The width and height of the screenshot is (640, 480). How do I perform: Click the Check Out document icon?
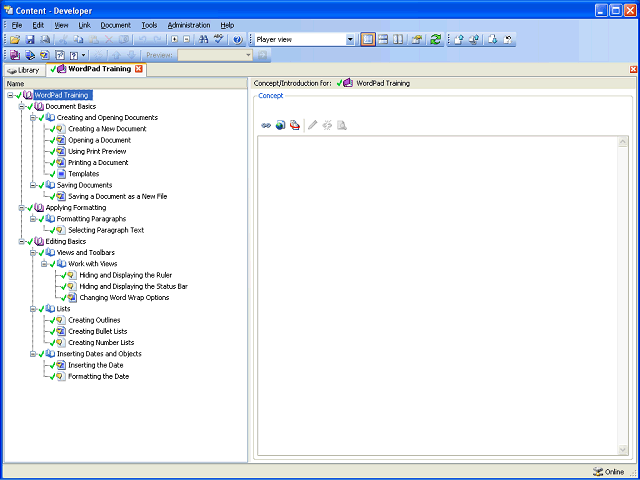493,40
